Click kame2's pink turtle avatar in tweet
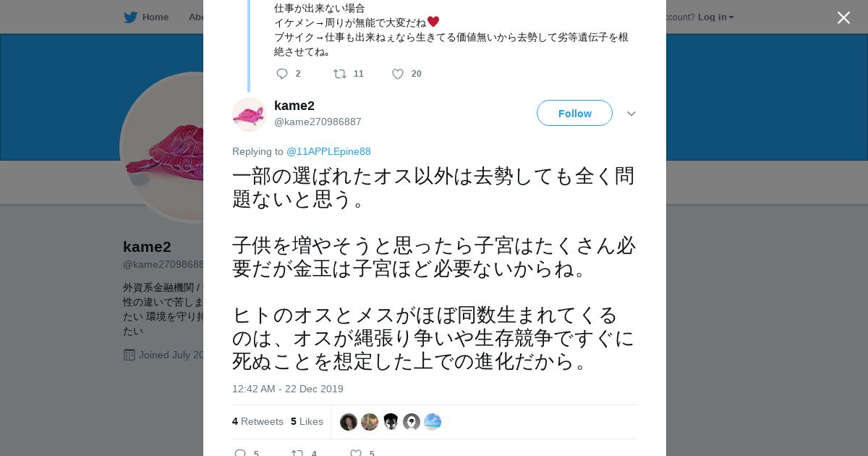Screen dimensions: 868x456 click(x=250, y=114)
